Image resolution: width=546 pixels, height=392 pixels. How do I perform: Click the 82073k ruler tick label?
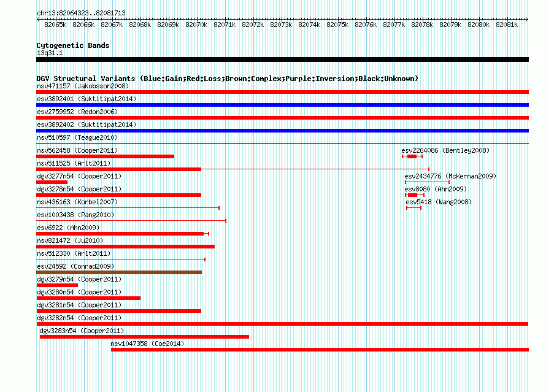281,25
